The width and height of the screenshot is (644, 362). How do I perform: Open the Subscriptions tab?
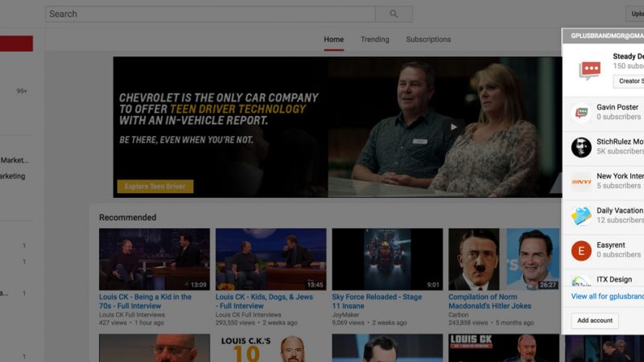[x=428, y=39]
